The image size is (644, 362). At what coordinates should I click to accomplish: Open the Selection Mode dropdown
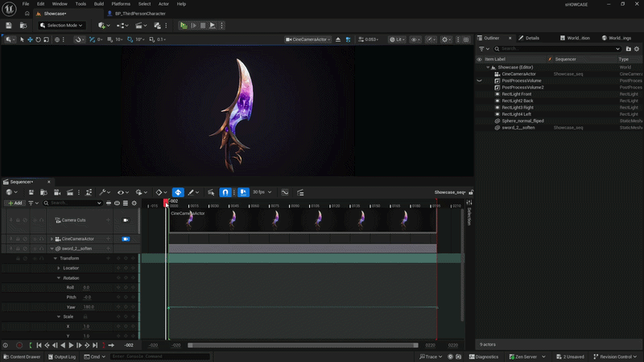tap(62, 26)
